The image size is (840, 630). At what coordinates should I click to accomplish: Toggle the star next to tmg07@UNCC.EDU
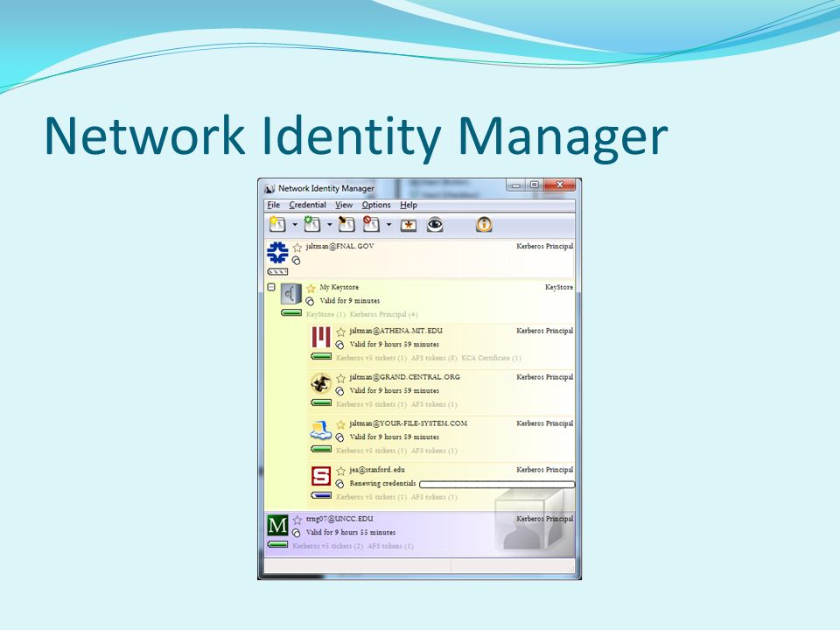tap(297, 520)
